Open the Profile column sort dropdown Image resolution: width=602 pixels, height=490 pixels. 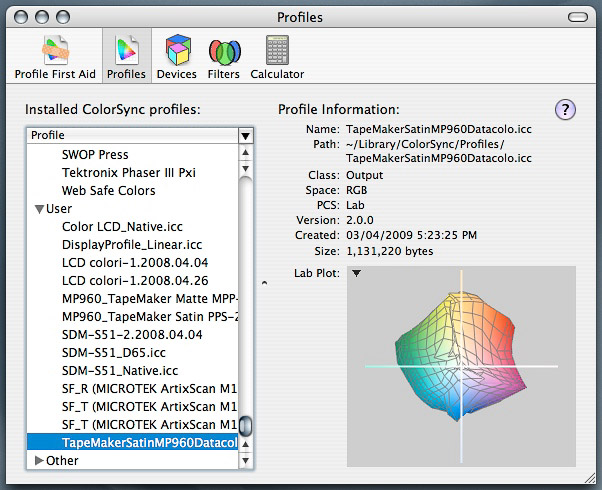coord(245,135)
